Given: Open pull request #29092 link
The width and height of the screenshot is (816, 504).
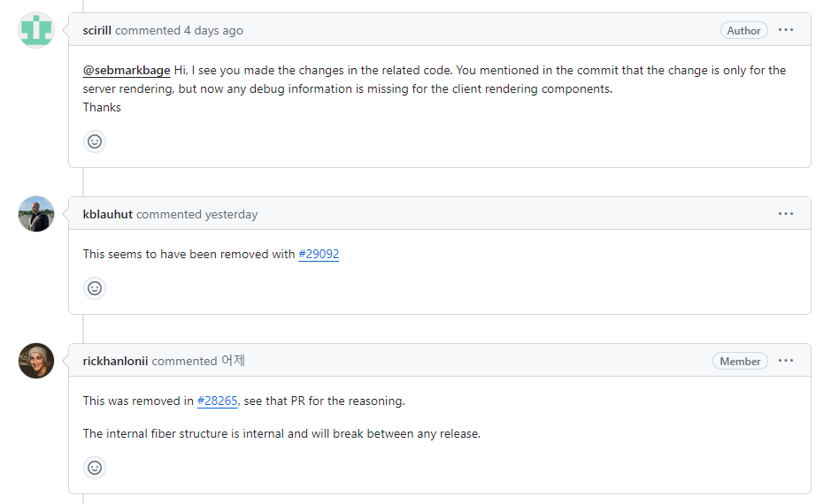Looking at the screenshot, I should [319, 254].
